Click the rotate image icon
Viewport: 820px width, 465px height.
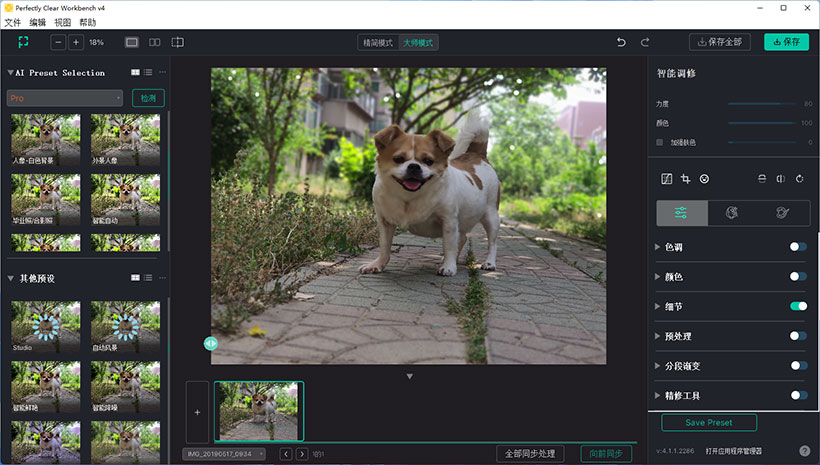799,179
